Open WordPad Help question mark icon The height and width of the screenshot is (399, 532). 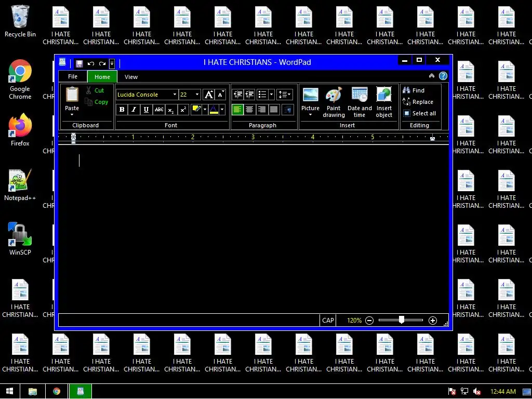click(443, 76)
